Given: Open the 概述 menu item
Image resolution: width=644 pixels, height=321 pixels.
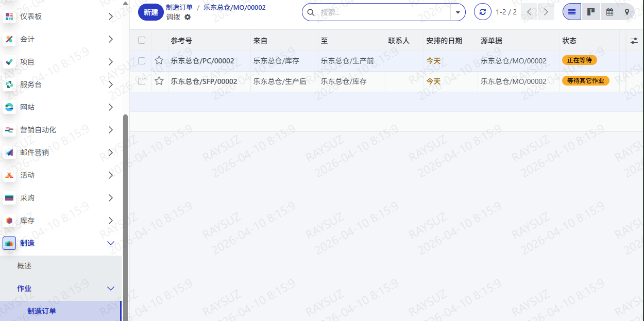Looking at the screenshot, I should (x=61, y=266).
